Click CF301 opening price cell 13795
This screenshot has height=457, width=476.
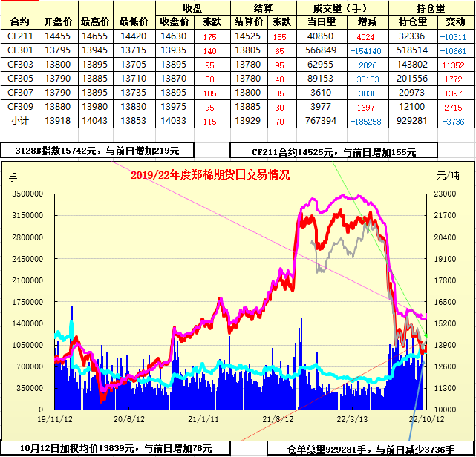tap(59, 50)
